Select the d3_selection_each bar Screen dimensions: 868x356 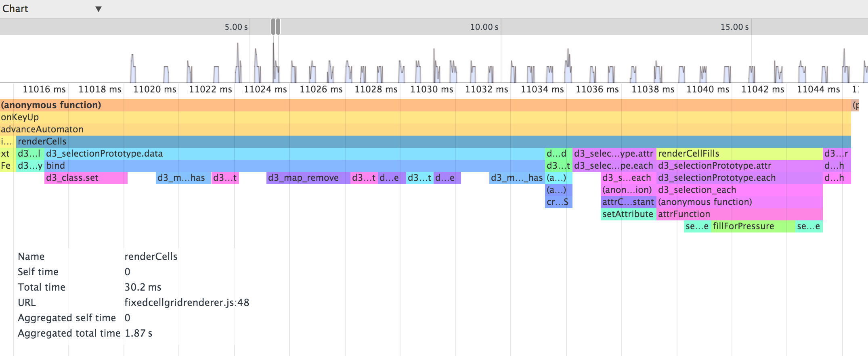coord(740,190)
